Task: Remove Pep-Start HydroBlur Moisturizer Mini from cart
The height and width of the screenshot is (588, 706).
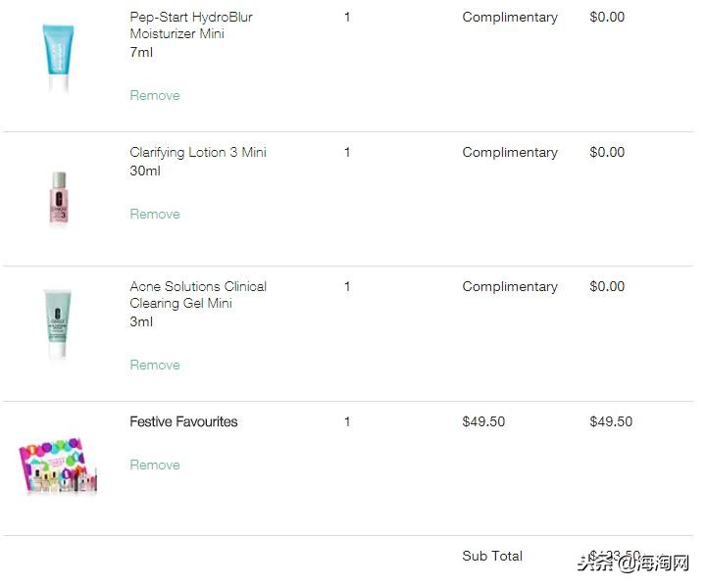Action: [x=155, y=96]
